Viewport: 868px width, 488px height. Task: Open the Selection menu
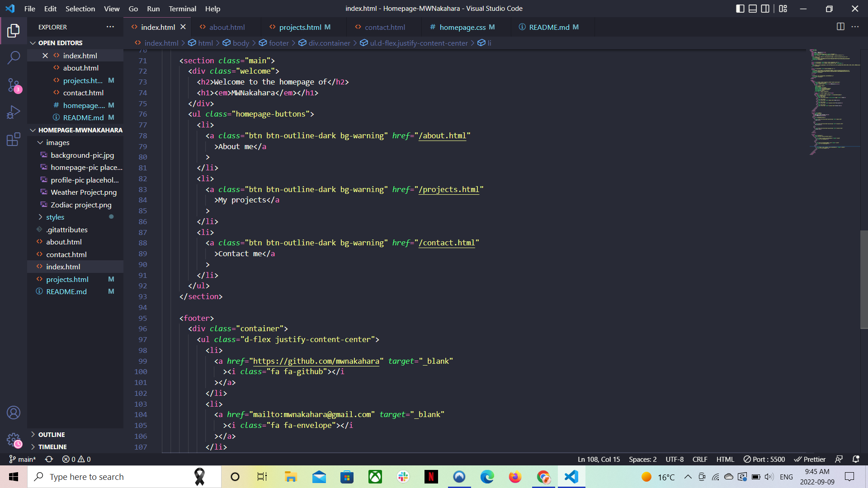pos(80,9)
